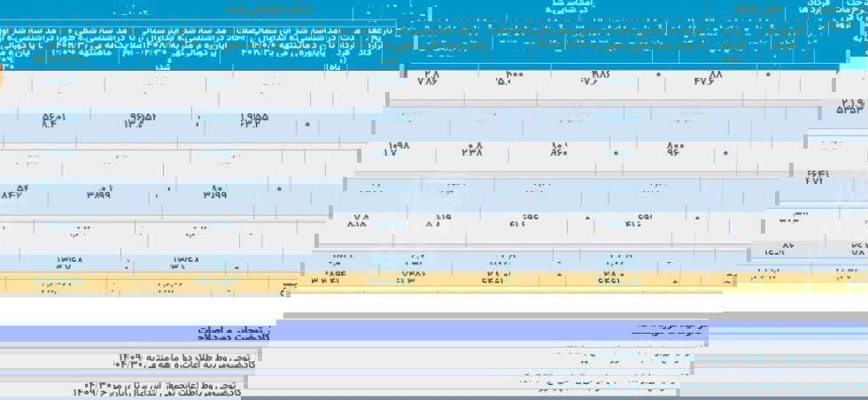Click the fourth-row cell showing 3199
This screenshot has height=400, width=868.
click(x=214, y=192)
